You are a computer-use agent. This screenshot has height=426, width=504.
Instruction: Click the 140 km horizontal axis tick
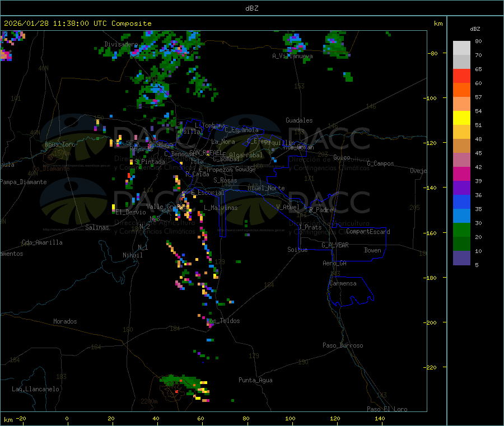[380, 418]
